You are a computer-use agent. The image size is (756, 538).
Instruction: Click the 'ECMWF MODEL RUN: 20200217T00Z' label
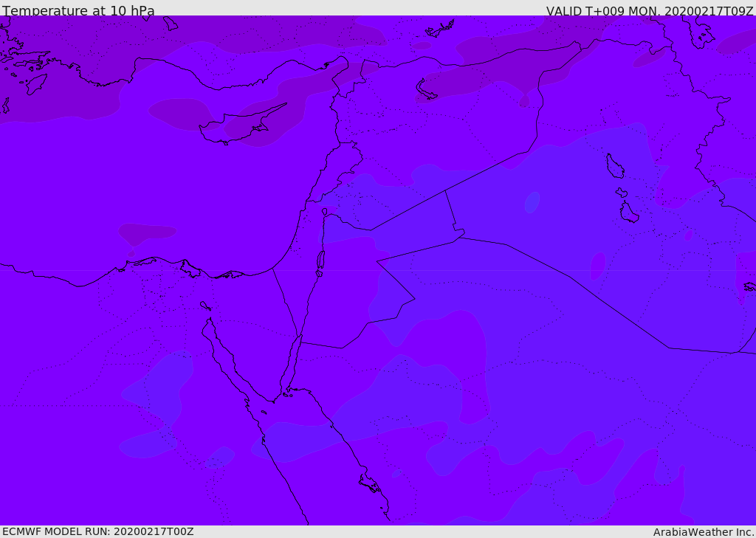[x=98, y=531]
